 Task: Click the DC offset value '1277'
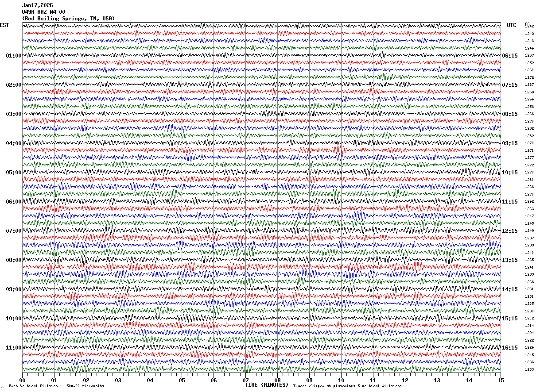click(529, 158)
